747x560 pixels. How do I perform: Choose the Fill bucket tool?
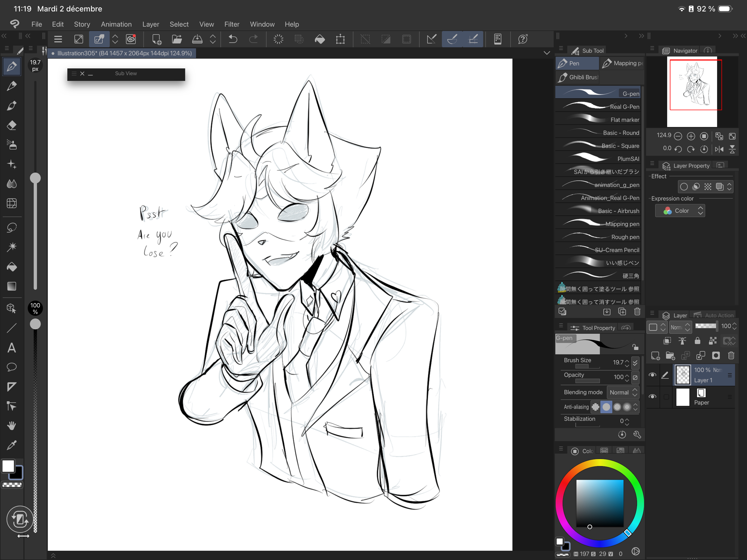point(12,267)
